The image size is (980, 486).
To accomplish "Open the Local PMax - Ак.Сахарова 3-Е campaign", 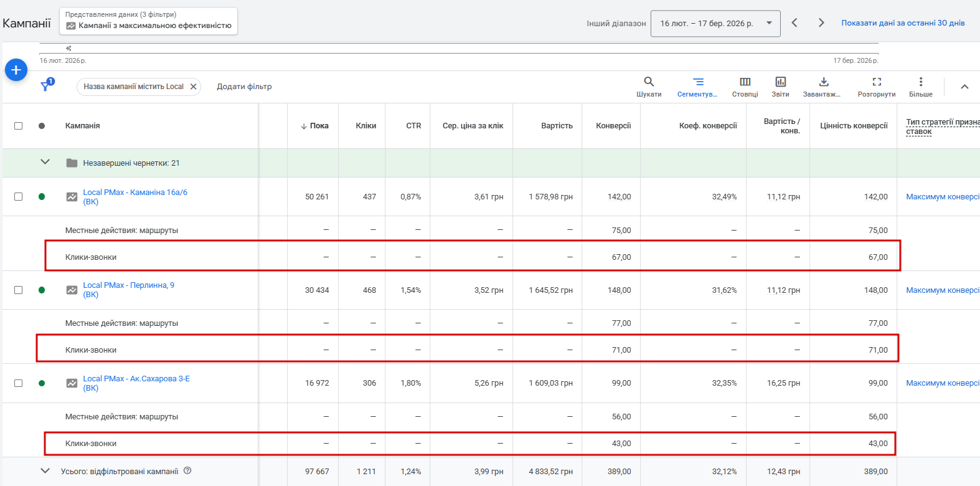I will coord(136,379).
